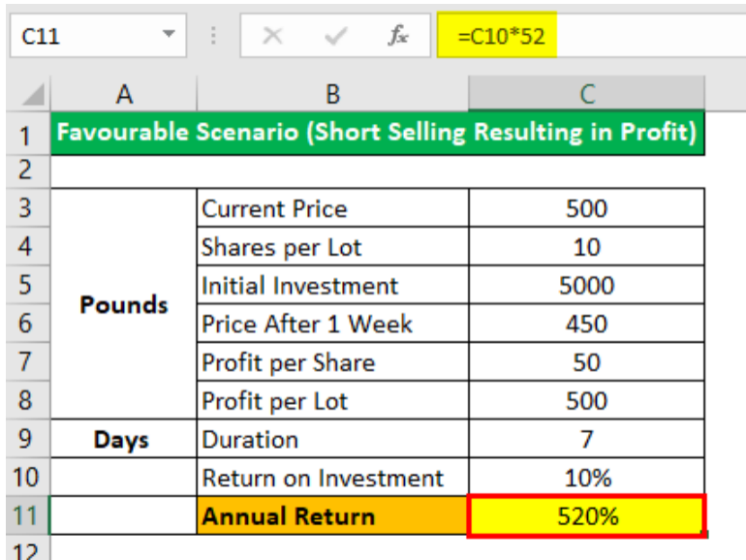Select the yellow Annual Return 520% cell
The image size is (746, 560).
pos(586,515)
